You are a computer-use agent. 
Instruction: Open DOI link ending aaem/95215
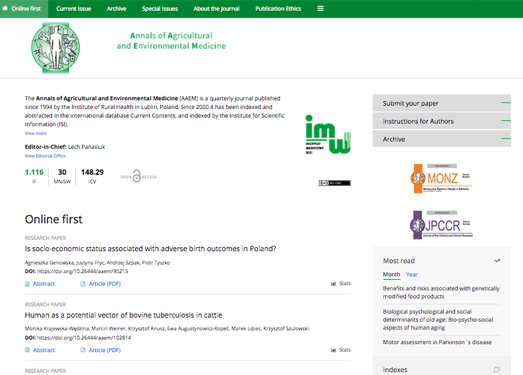82,271
